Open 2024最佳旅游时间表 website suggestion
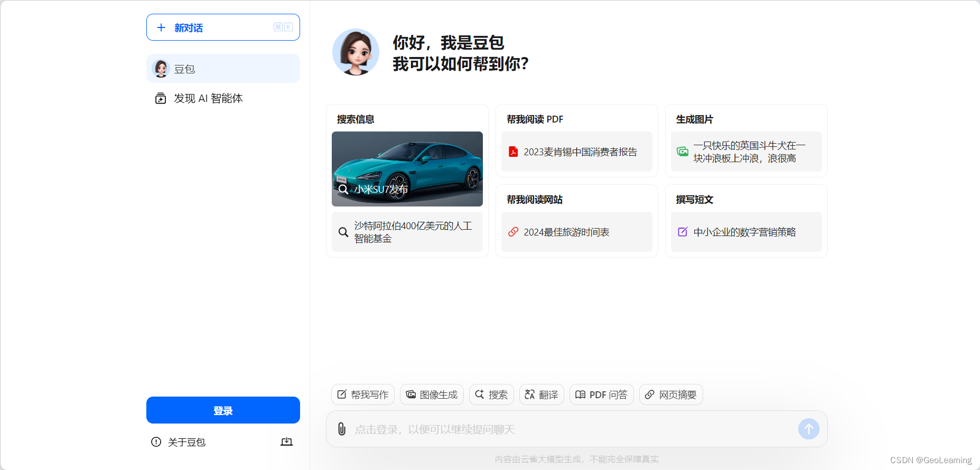This screenshot has width=980, height=470. coord(577,232)
